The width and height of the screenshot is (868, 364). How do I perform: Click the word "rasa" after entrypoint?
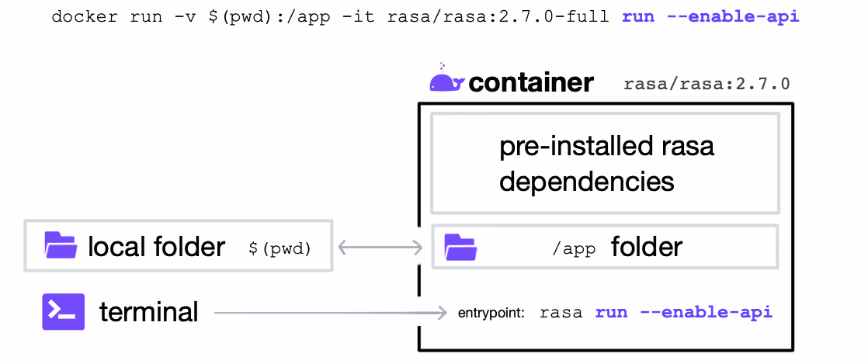(561, 313)
